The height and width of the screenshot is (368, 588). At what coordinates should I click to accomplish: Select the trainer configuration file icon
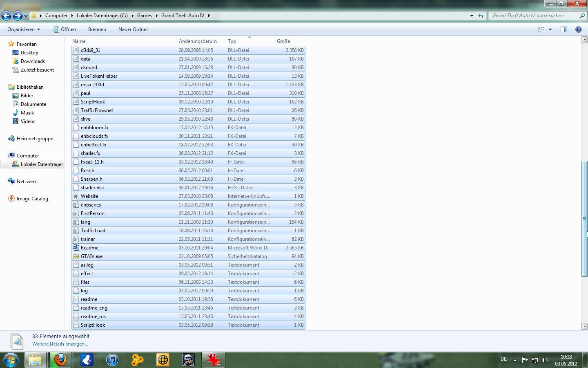pyautogui.click(x=76, y=239)
